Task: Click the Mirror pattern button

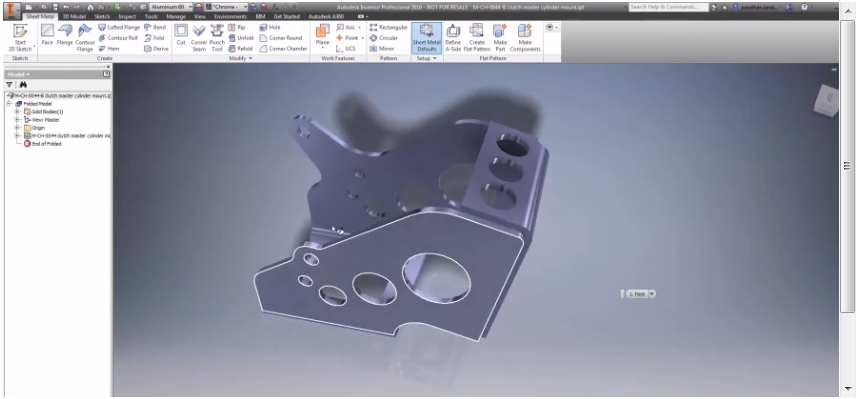Action: pyautogui.click(x=382, y=49)
